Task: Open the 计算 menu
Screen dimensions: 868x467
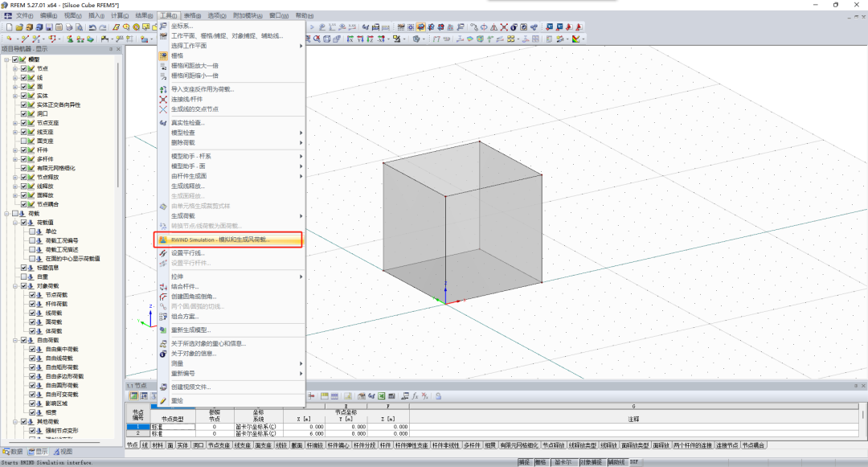Action: 120,15
